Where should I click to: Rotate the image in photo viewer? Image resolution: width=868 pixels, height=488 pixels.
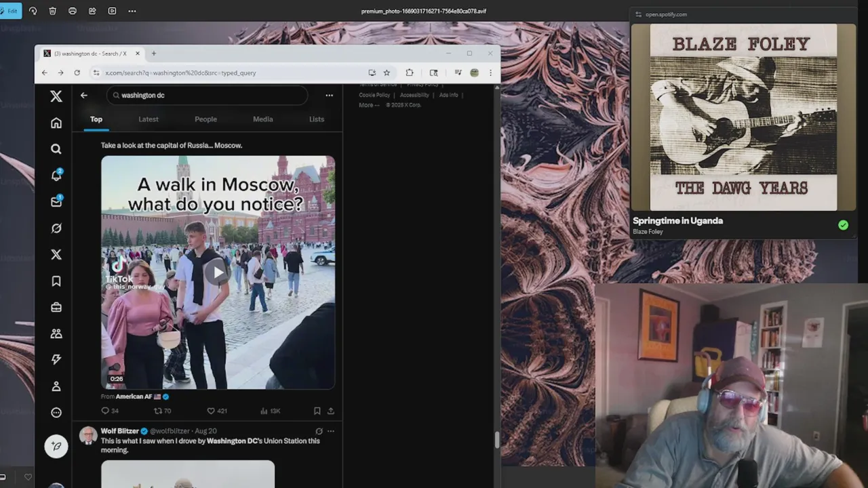(x=33, y=11)
